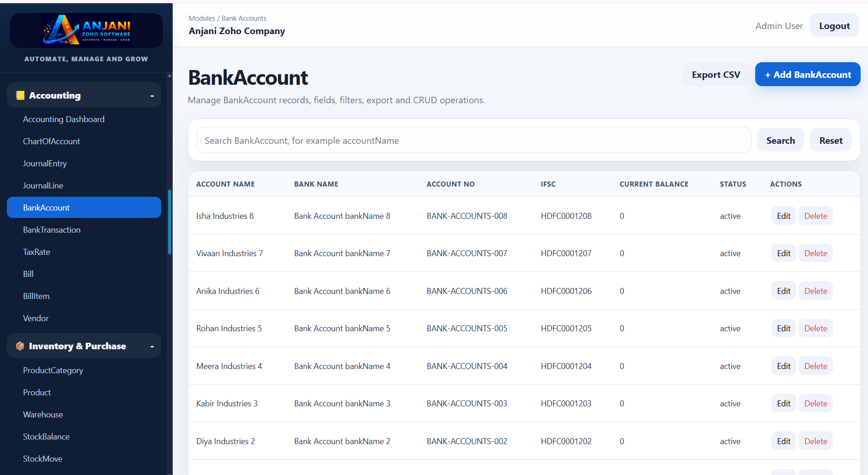Select the BankAccount sidebar item
This screenshot has height=475, width=868.
84,208
